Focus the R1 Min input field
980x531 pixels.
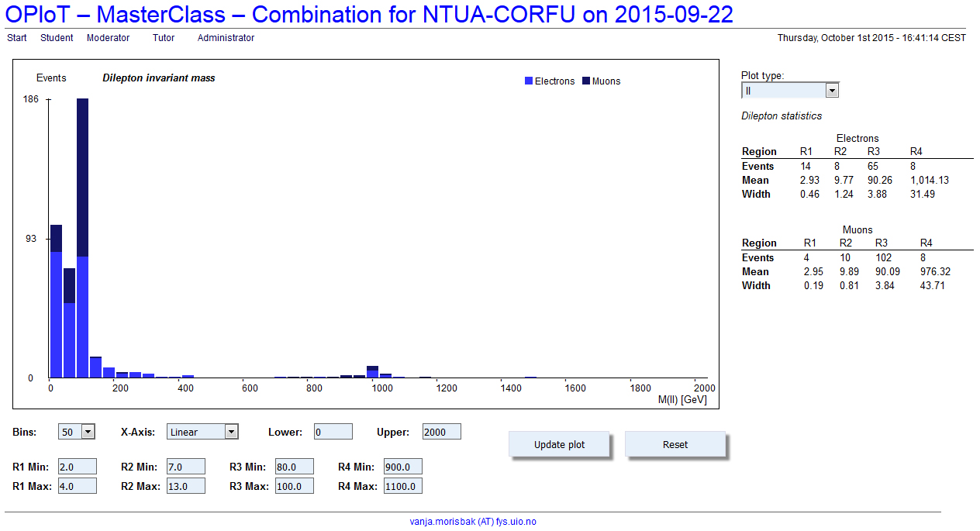point(78,466)
